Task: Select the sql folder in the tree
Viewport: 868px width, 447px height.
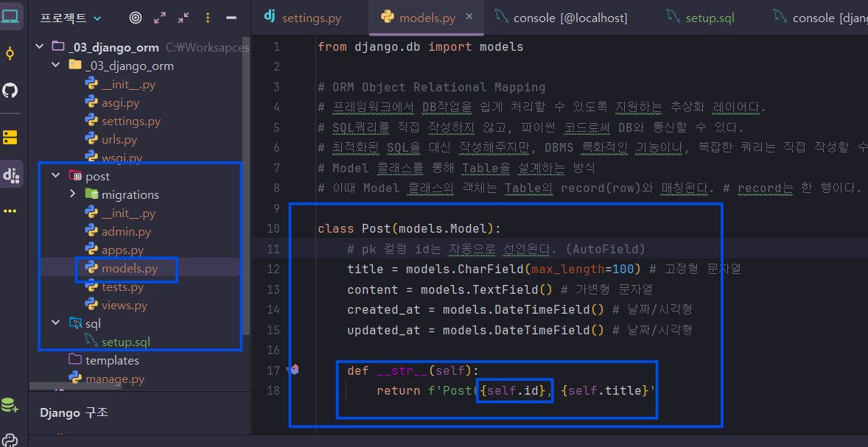Action: coord(84,323)
